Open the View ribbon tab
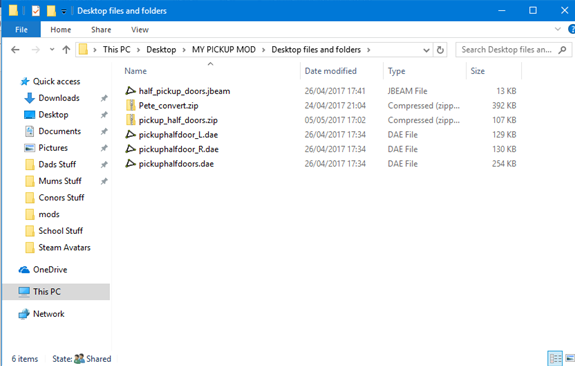Screen dimensions: 575x366 [140, 30]
